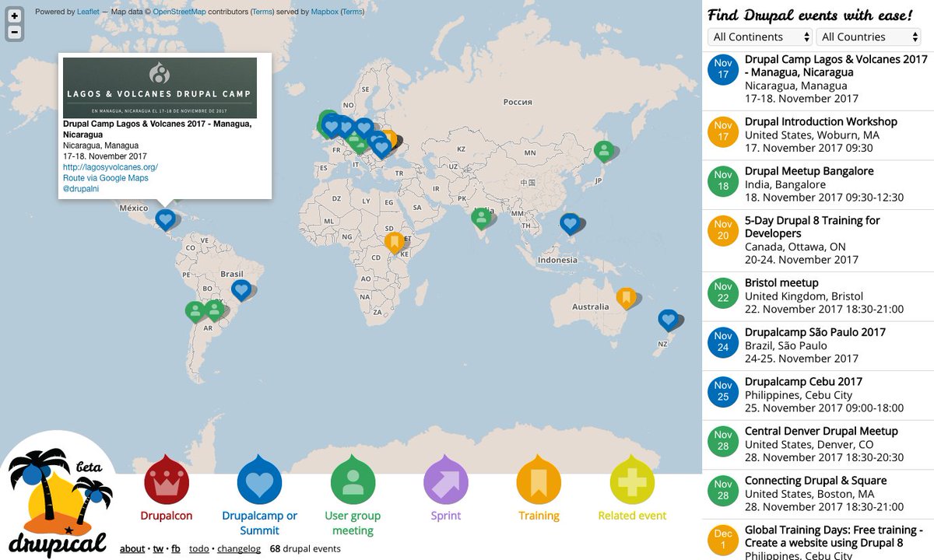934x560 pixels.
Task: Select Drupalcamp Cebu 2017 list entry
Action: point(818,395)
